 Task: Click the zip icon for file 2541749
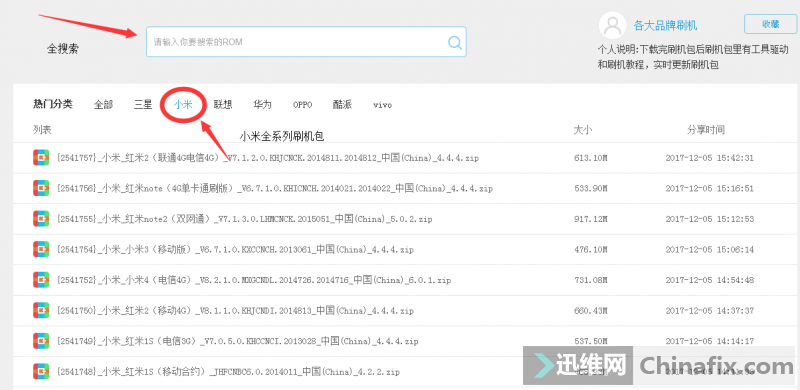coord(41,341)
